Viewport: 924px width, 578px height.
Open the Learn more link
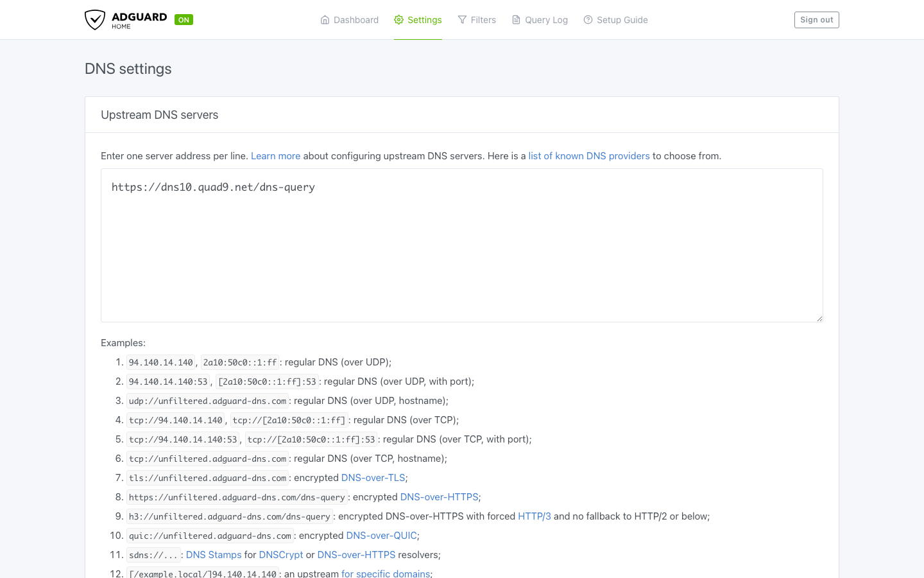point(275,156)
